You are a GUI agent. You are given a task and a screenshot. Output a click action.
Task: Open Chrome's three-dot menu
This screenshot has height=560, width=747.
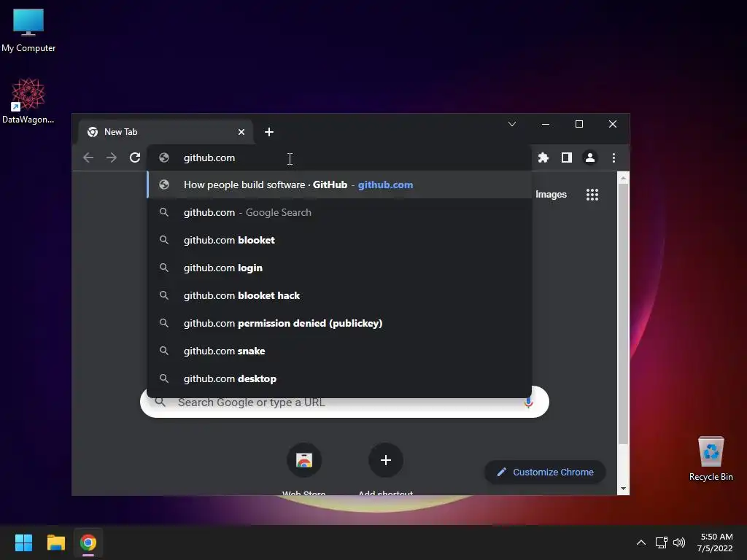pyautogui.click(x=614, y=157)
